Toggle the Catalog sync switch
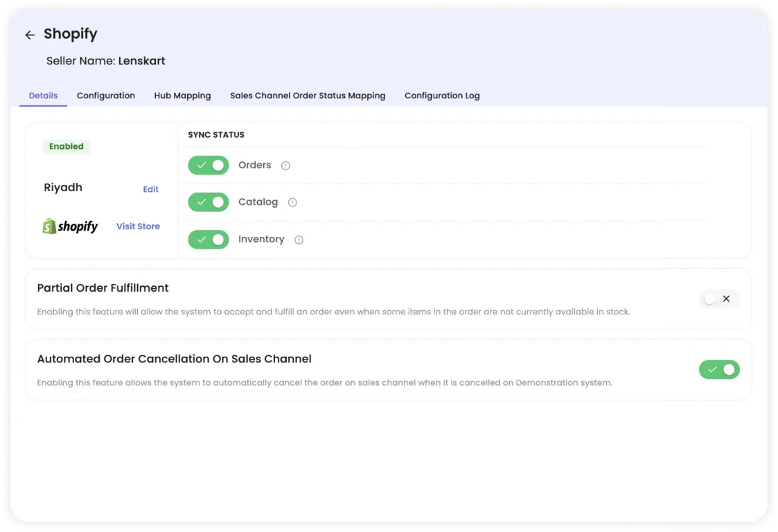778x532 pixels. pyautogui.click(x=209, y=202)
